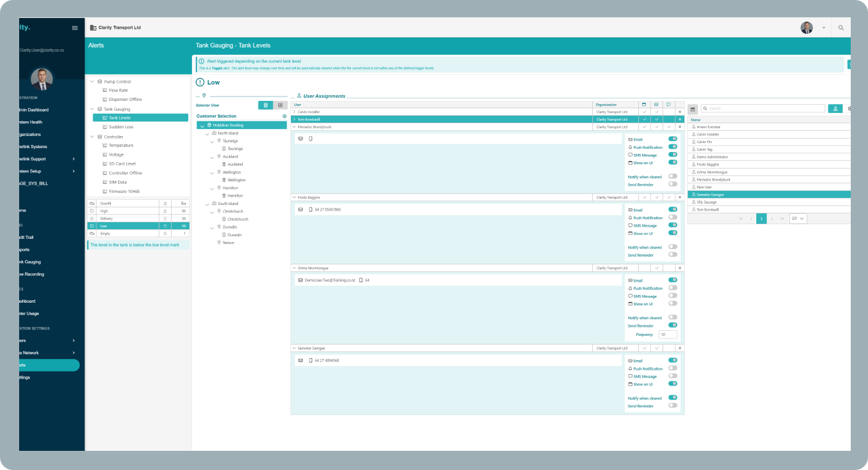The height and width of the screenshot is (470, 868).
Task: Remove Calvin Installer assignment with X icon
Action: tap(680, 112)
